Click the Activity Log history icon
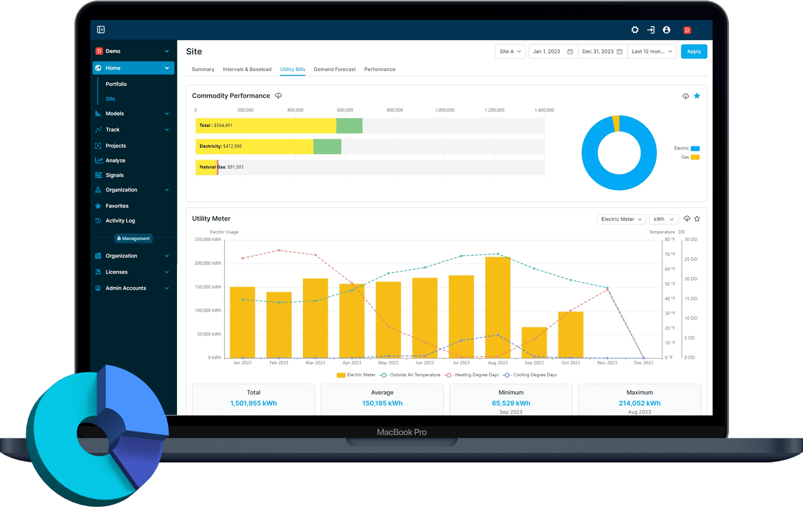This screenshot has height=532, width=803. [x=98, y=221]
